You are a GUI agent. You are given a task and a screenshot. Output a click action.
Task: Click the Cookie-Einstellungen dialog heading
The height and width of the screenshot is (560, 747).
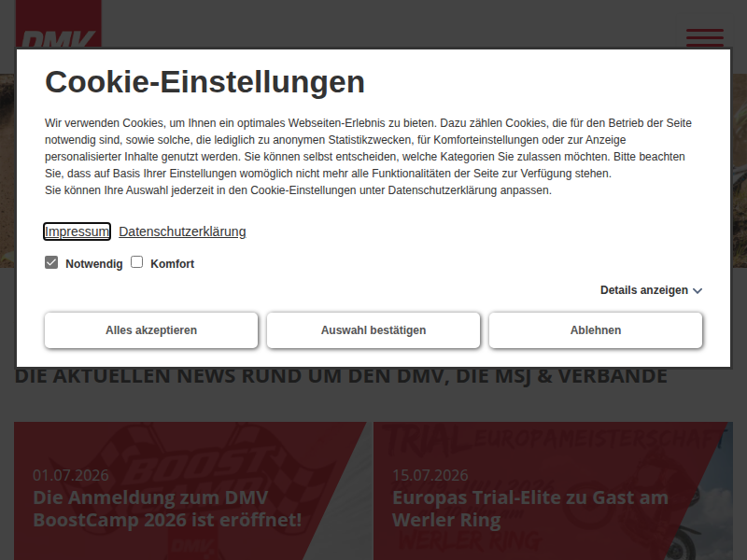tap(204, 82)
